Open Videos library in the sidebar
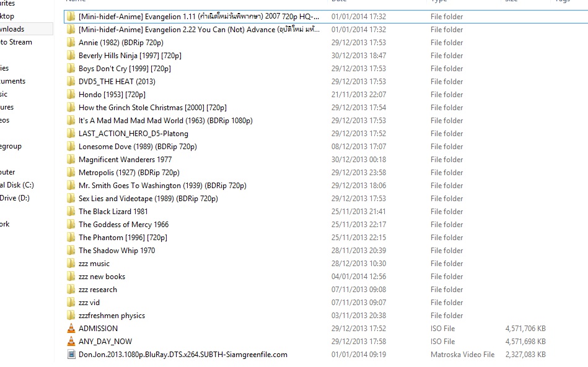This screenshot has height=367, width=588. [x=4, y=120]
